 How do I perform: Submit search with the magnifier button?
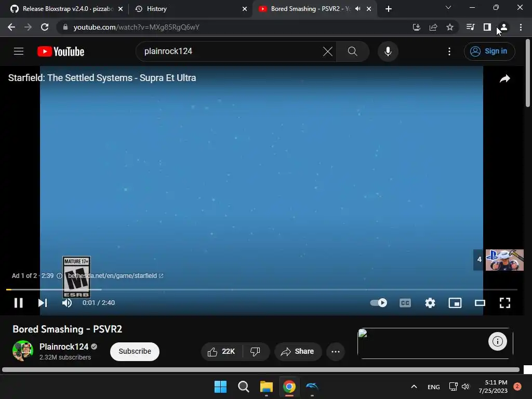point(353,51)
